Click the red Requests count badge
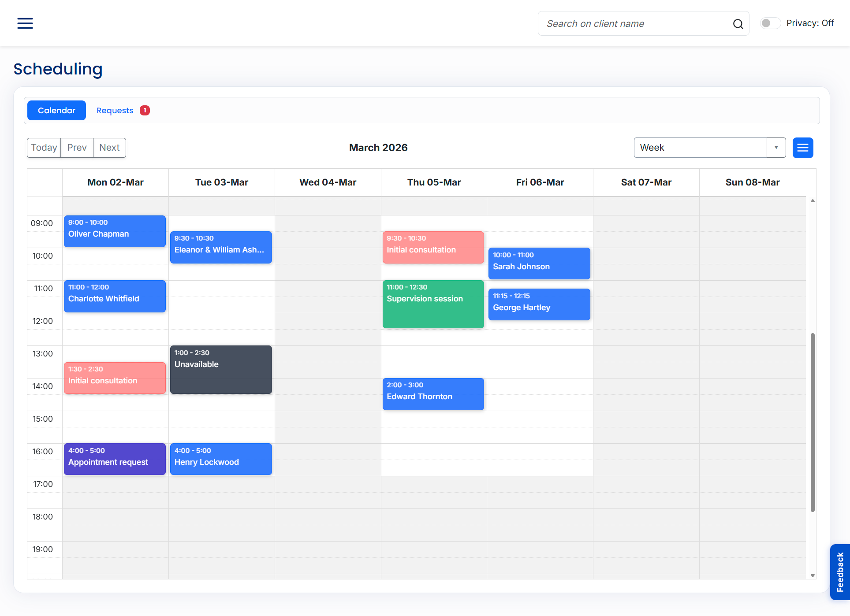Image resolution: width=850 pixels, height=616 pixels. point(145,111)
